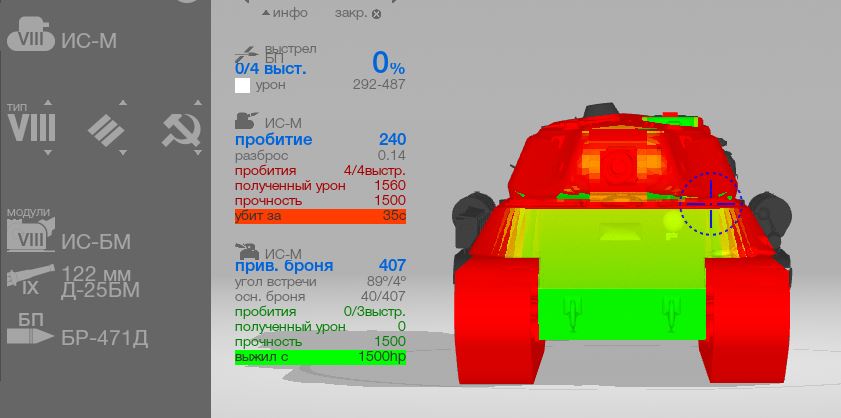This screenshot has width=841, height=418.
Task: Click the attacker tank icon above пробитие
Action: click(247, 120)
